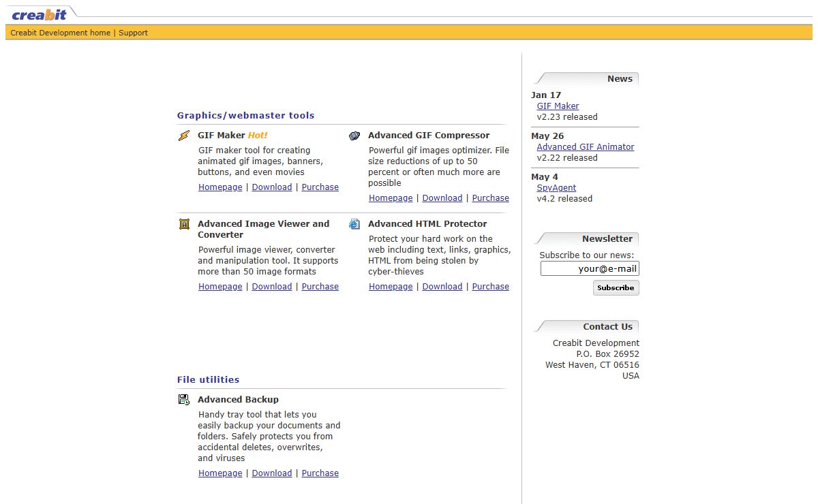Download Advanced HTML Protector
818x504 pixels.
[442, 287]
